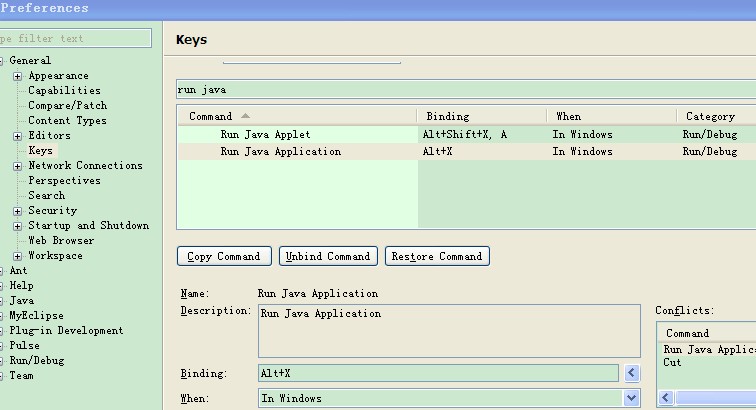Expand the Startup and Shutdown node
Viewport: 756px width, 410px height.
coord(18,226)
